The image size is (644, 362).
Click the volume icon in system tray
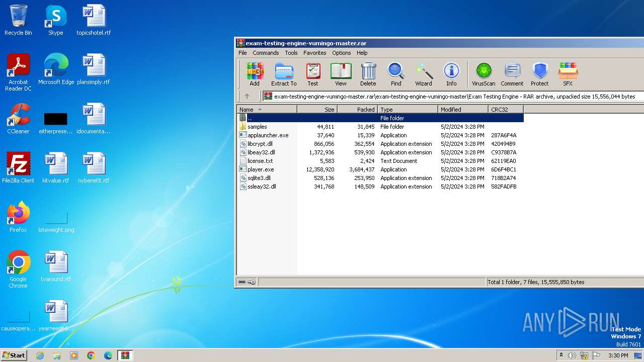(x=572, y=355)
